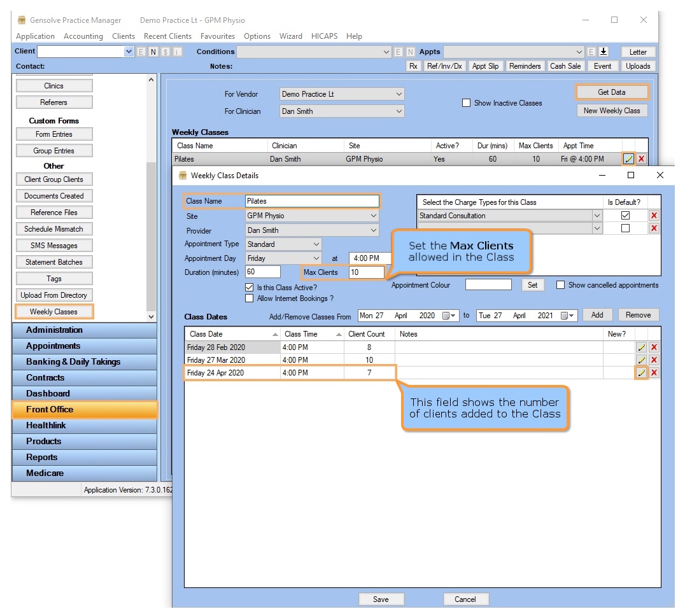Open the Favourites menu
This screenshot has height=616, width=685.
(218, 36)
